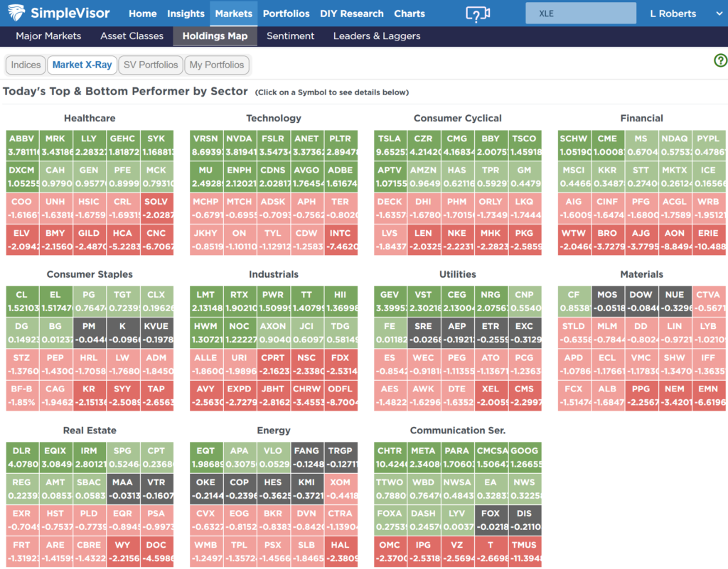This screenshot has width=728, height=569.
Task: Click the HAL symbol tile
Action: [x=341, y=552]
